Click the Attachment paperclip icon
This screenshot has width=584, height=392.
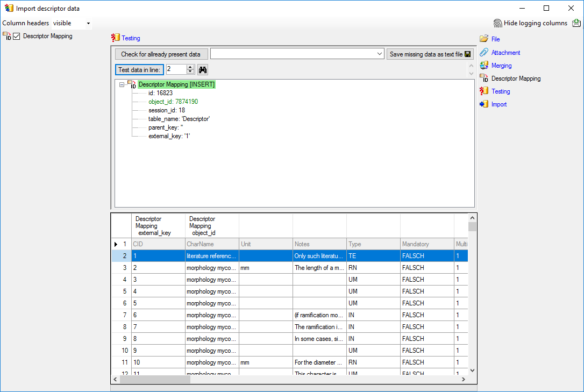[484, 52]
